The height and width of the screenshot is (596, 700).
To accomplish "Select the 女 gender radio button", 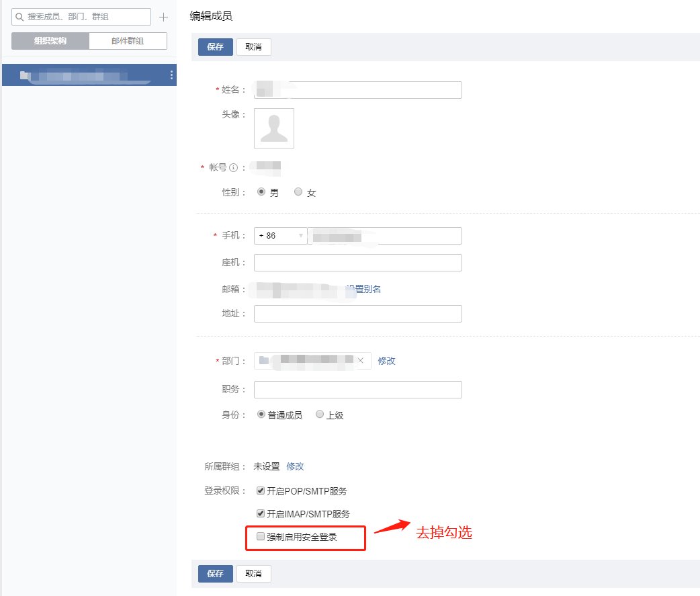I will 298,191.
